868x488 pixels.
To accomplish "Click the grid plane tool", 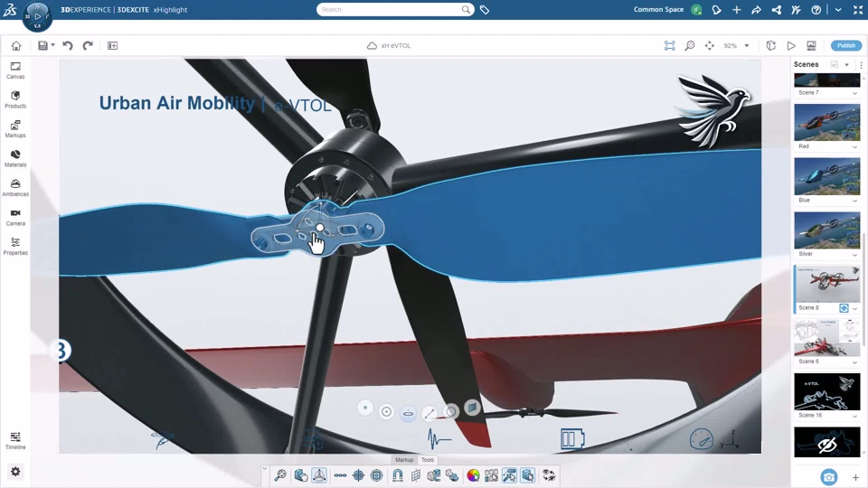I will click(416, 475).
